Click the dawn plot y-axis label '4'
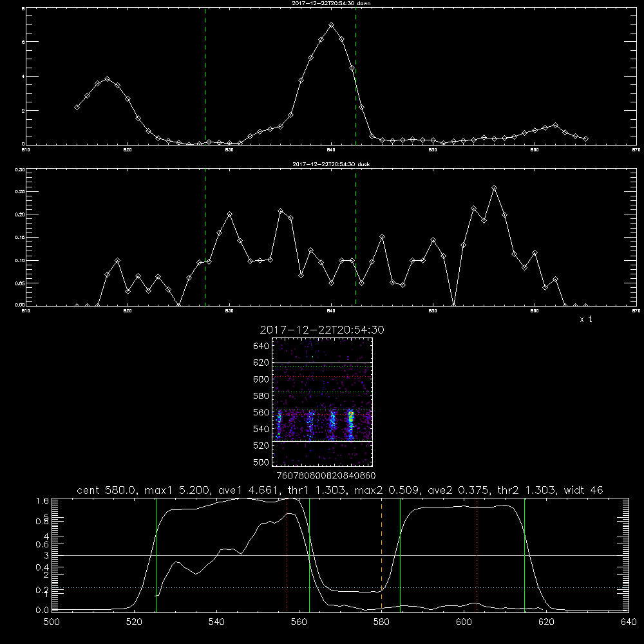Viewport: 644px width, 644px height. point(23,77)
